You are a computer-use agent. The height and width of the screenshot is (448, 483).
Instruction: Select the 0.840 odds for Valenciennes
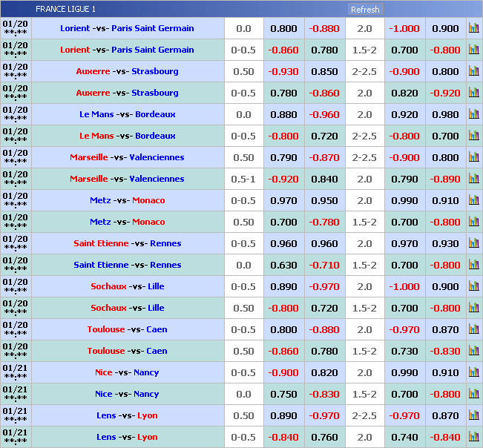click(x=324, y=179)
